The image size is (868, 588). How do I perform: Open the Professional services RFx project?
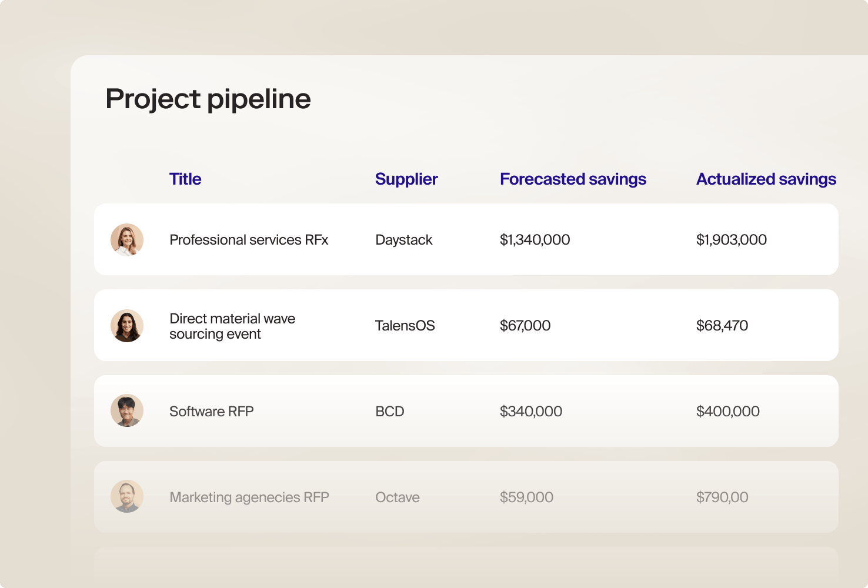click(x=249, y=240)
